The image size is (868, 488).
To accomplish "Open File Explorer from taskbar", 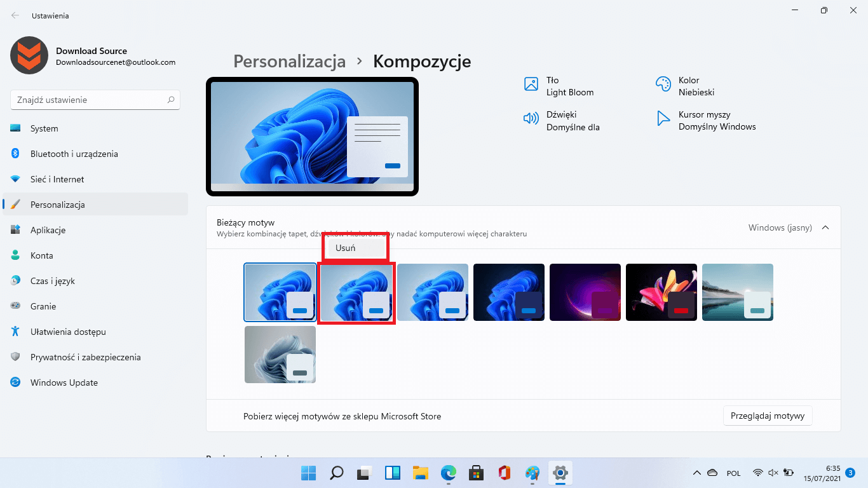I will click(x=420, y=473).
